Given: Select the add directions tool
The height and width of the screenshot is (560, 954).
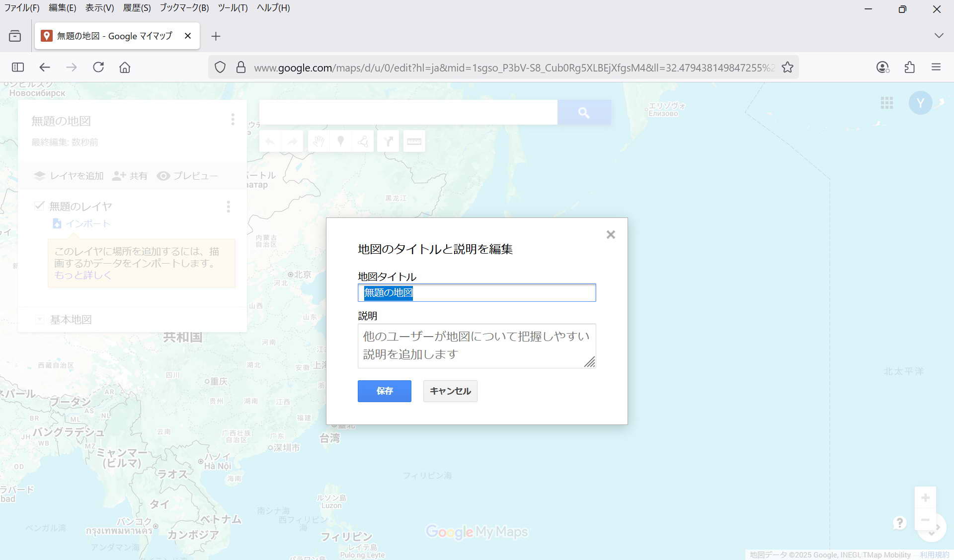Looking at the screenshot, I should click(x=388, y=141).
